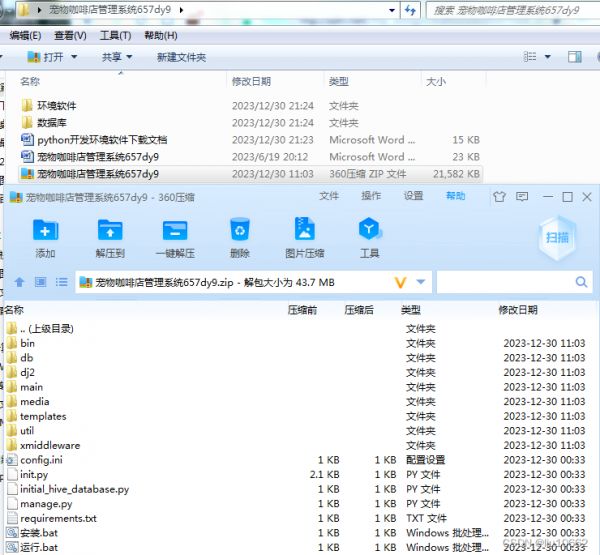Open the feedback message icon in title bar
The width and height of the screenshot is (600, 555).
click(522, 197)
